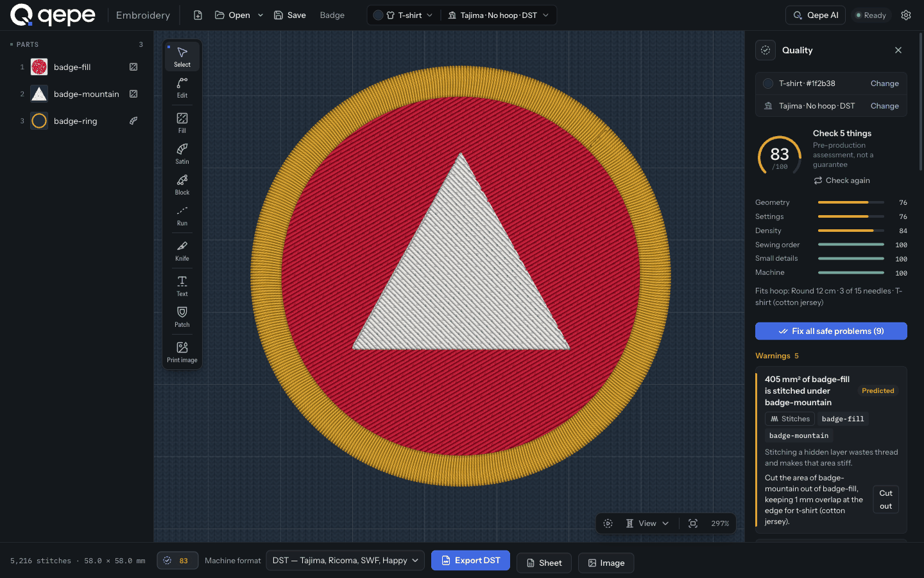
Task: Toggle the Quality panel with the bottom 83 score badge
Action: click(177, 561)
